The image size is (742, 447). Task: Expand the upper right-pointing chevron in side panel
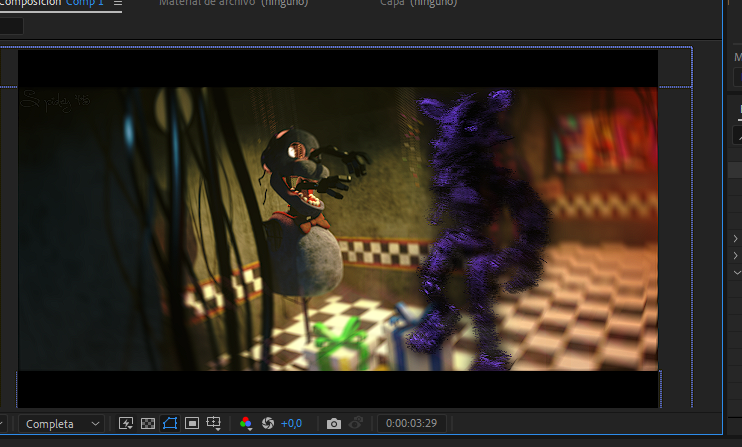[x=736, y=238]
